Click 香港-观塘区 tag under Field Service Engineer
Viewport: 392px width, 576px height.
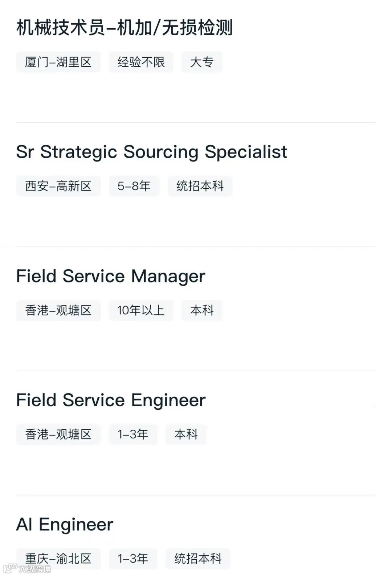(58, 434)
